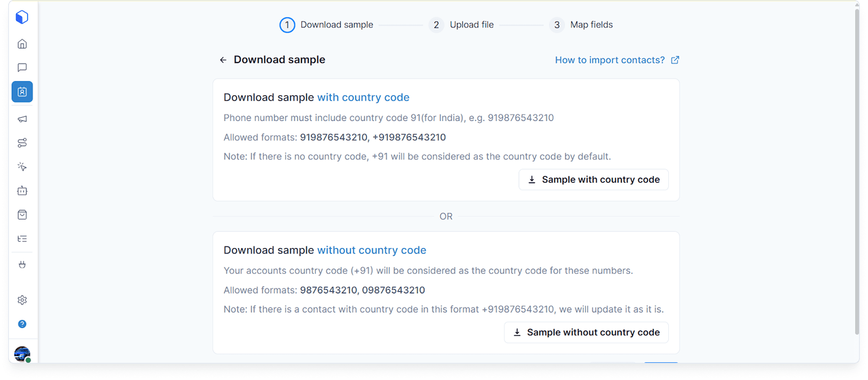The image size is (868, 380).
Task: Open the list tree sidebar icon
Action: tap(22, 239)
